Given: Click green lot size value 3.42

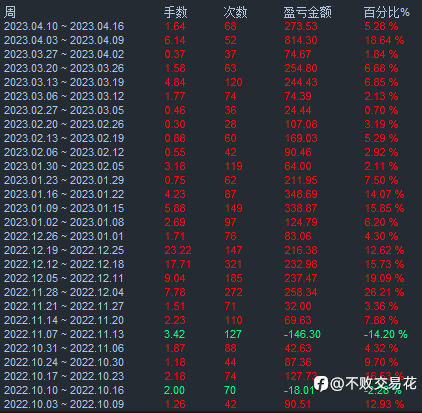Looking at the screenshot, I should (x=175, y=334).
